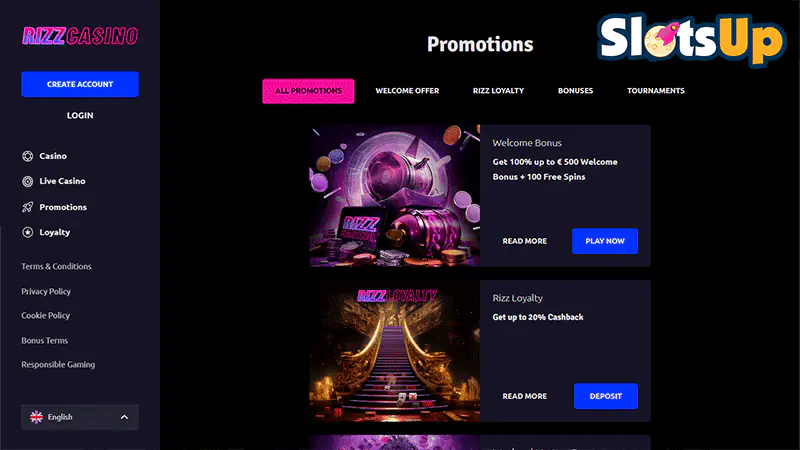Open the Casino chip icon
The width and height of the screenshot is (800, 450).
tap(28, 156)
